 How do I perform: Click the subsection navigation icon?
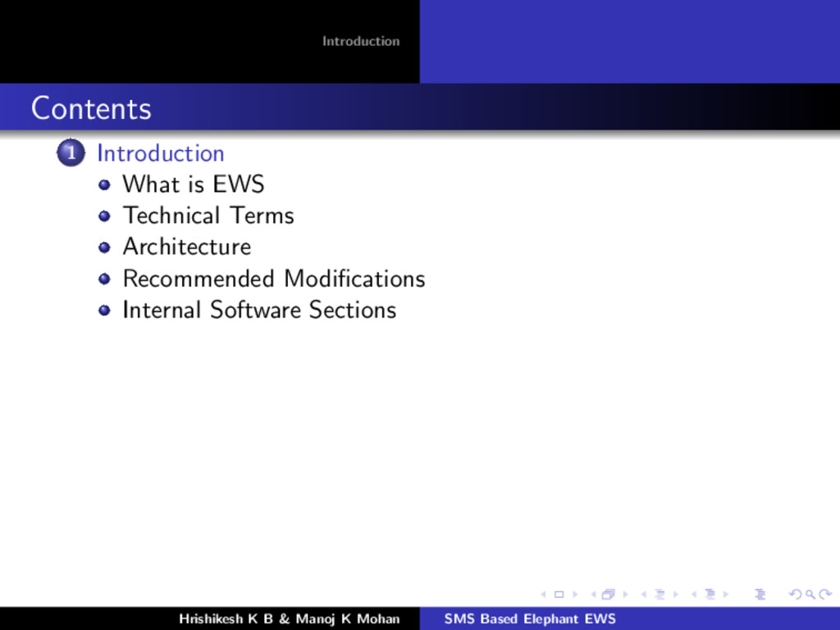[x=660, y=594]
